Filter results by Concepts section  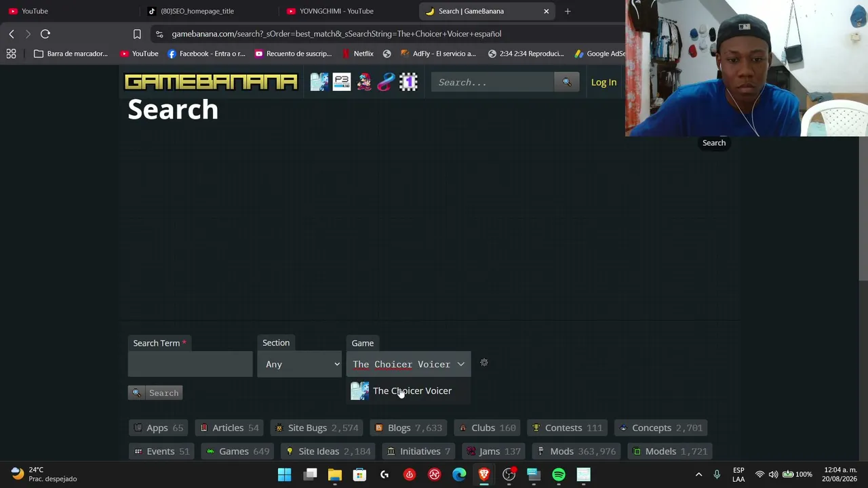(660, 428)
